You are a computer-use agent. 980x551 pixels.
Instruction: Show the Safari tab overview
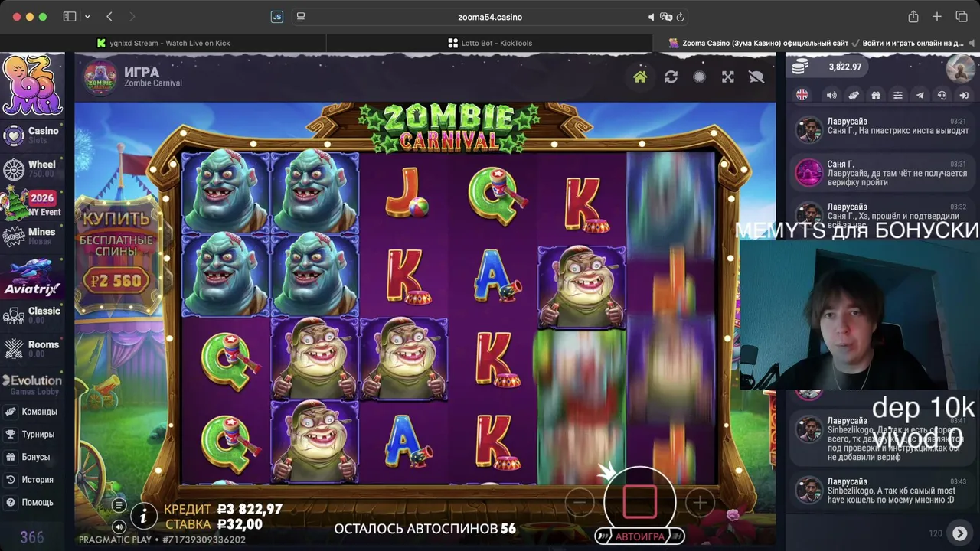click(962, 17)
